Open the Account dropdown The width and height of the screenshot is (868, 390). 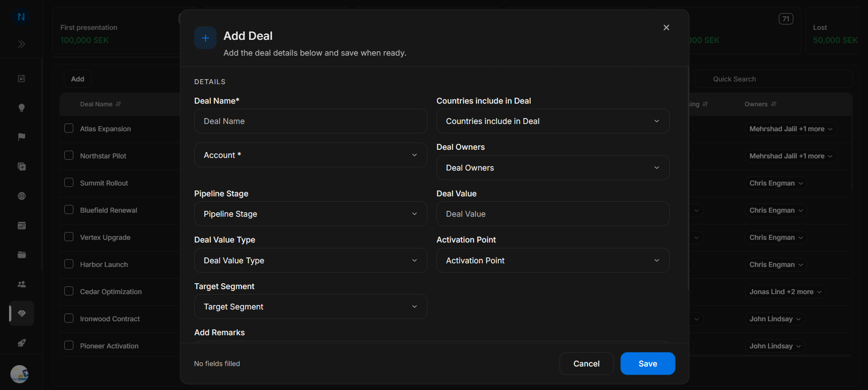point(311,155)
